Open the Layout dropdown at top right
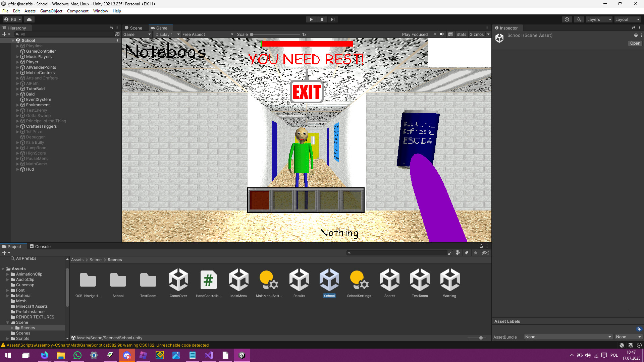The width and height of the screenshot is (644, 362). pos(627,19)
